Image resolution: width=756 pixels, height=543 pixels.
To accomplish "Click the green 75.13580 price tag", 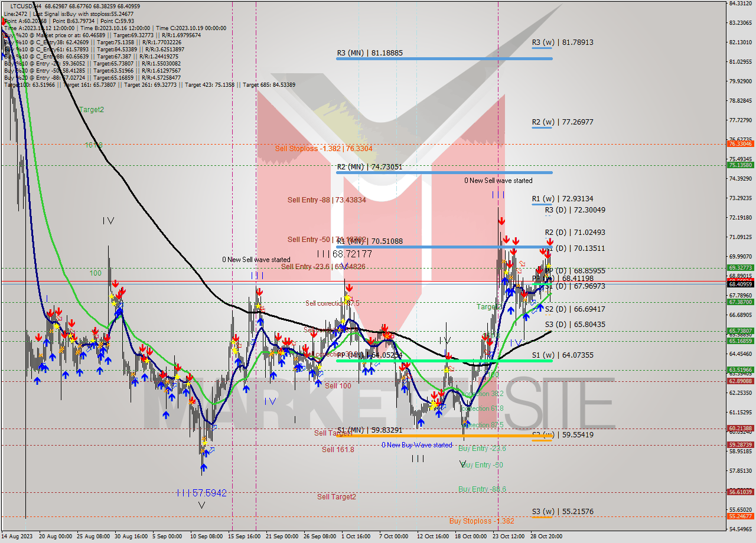I will point(740,165).
